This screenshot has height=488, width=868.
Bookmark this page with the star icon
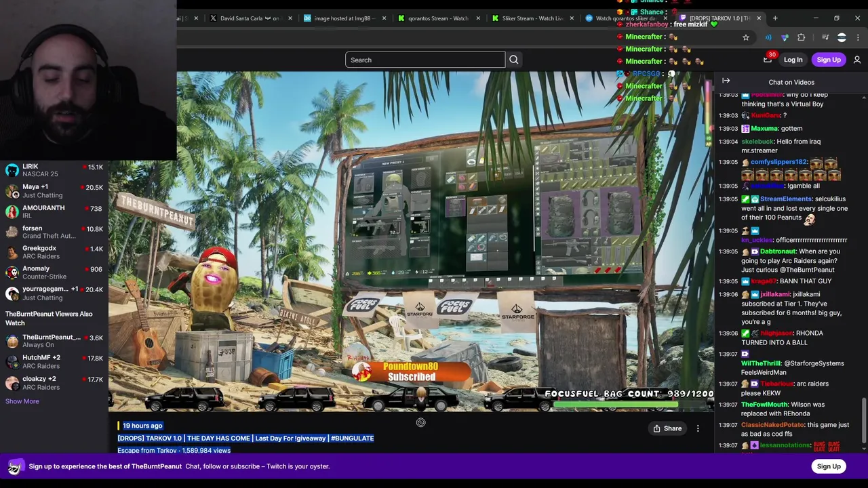pos(746,37)
